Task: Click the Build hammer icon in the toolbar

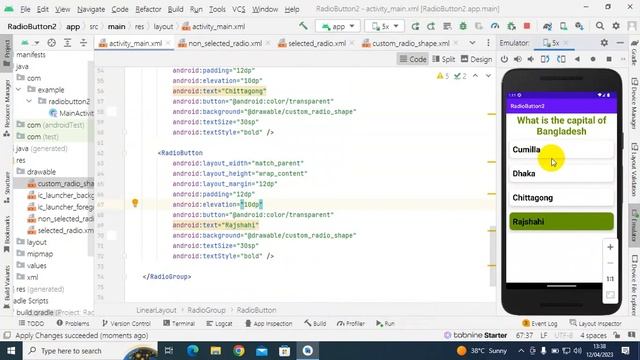Action: point(303,26)
